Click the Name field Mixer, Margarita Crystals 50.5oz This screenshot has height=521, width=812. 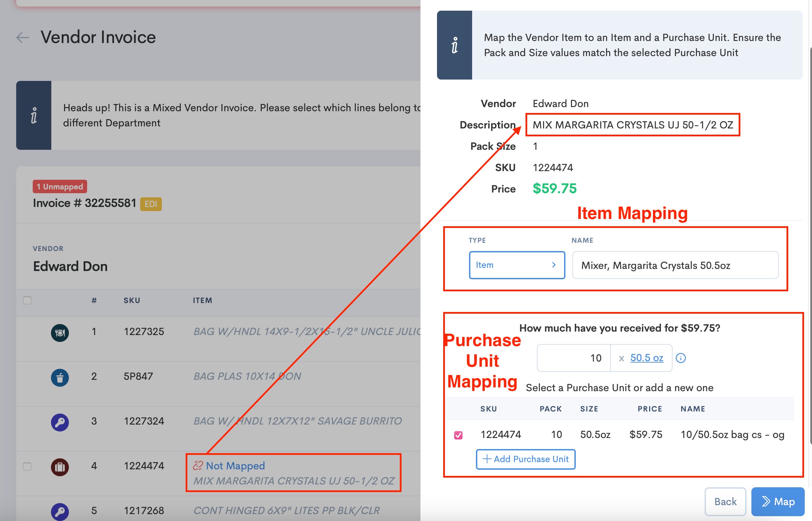pos(675,265)
